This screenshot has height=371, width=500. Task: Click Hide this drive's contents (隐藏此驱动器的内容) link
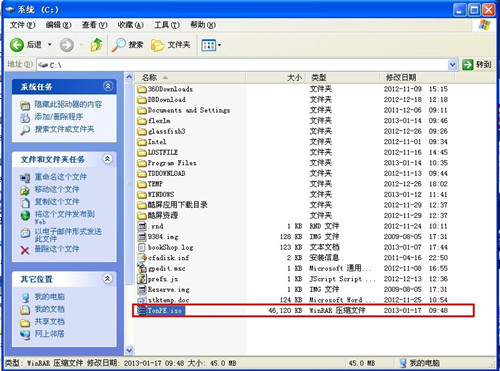click(68, 104)
